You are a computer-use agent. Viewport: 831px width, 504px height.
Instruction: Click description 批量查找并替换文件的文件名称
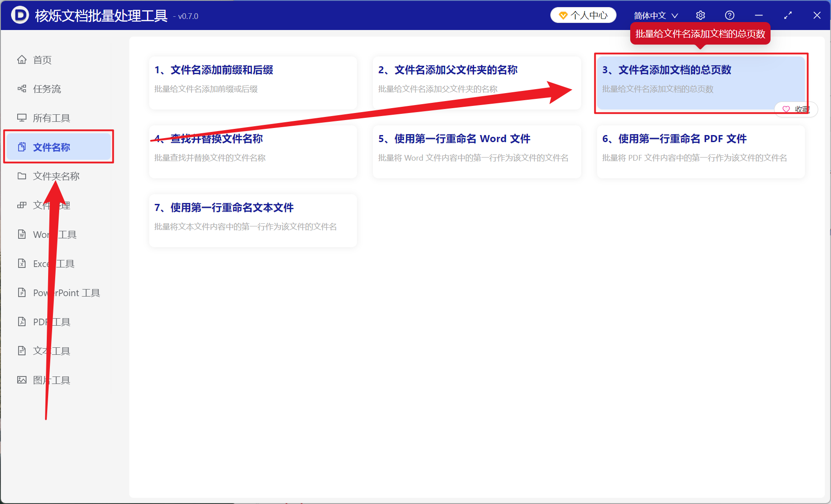click(x=210, y=158)
